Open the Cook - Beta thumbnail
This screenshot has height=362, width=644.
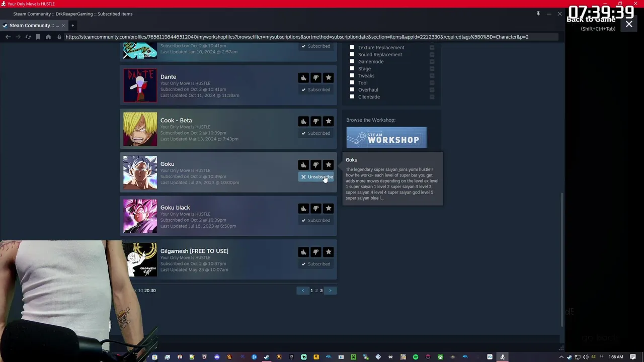tap(140, 129)
